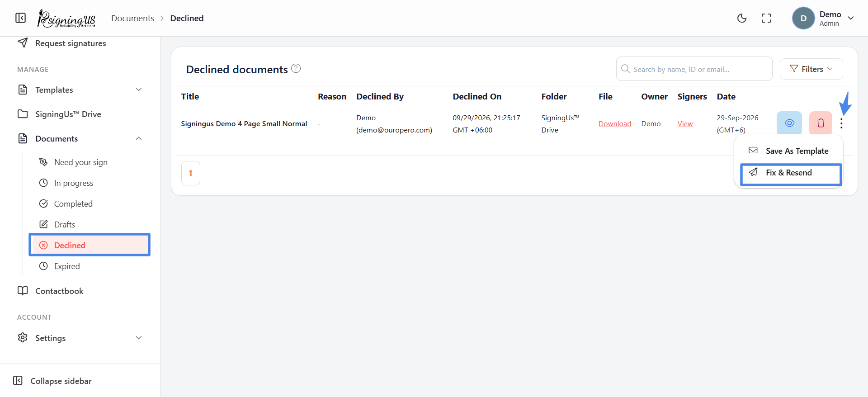Screen dimensions: 868x397
Task: Open Drafts list
Action: click(65, 225)
